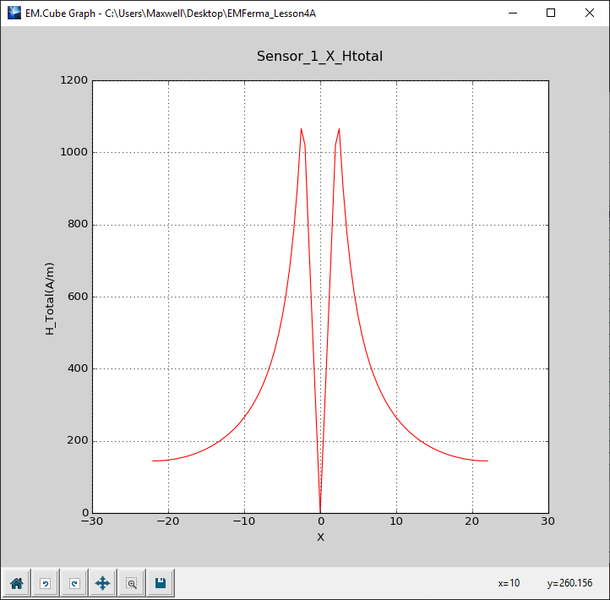Image resolution: width=610 pixels, height=600 pixels.
Task: Minimize the EM.Cube Graph window
Action: (511, 13)
